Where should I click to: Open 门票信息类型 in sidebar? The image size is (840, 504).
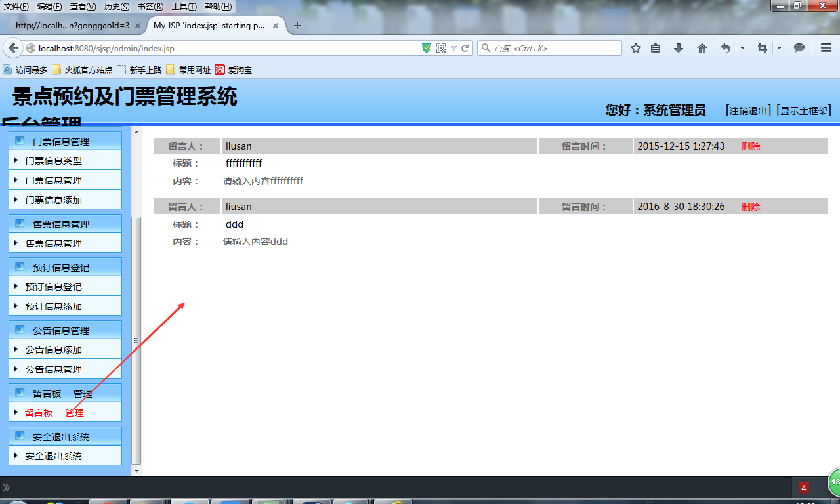[54, 161]
